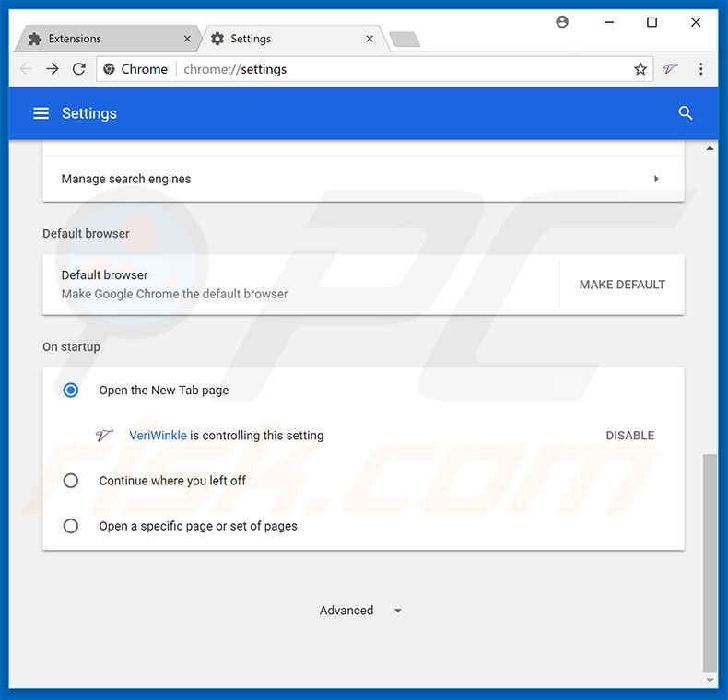Viewport: 728px width, 700px height.
Task: Close the Settings tab
Action: tap(370, 39)
